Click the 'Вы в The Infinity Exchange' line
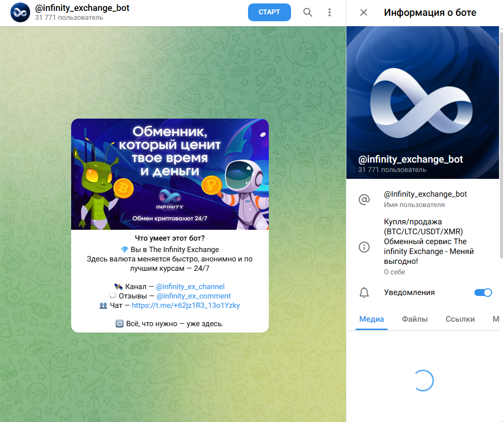 (x=169, y=250)
